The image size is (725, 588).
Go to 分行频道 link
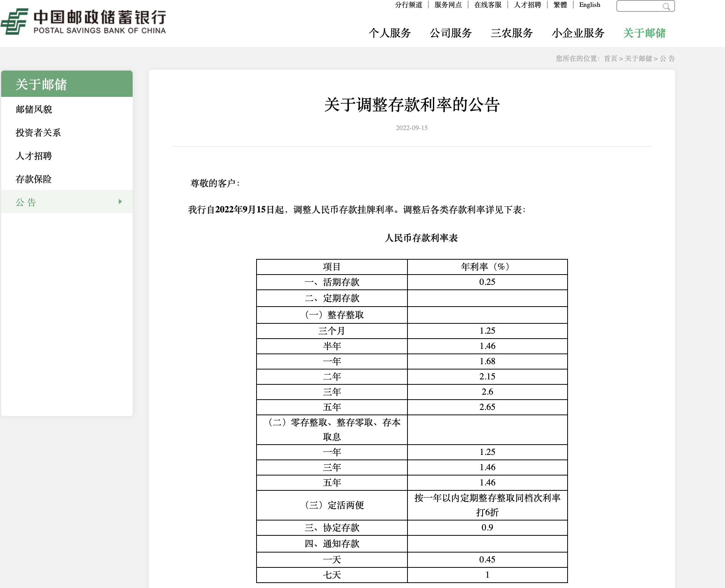[408, 5]
